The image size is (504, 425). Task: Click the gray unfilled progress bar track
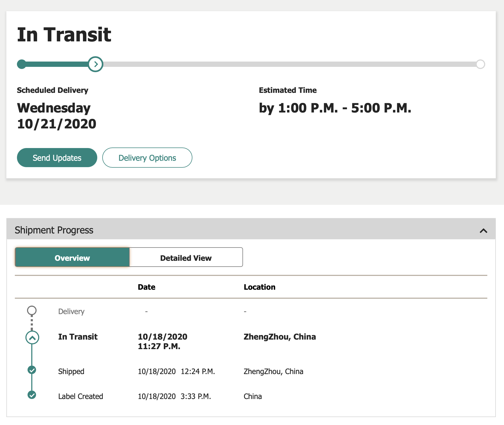pos(289,64)
